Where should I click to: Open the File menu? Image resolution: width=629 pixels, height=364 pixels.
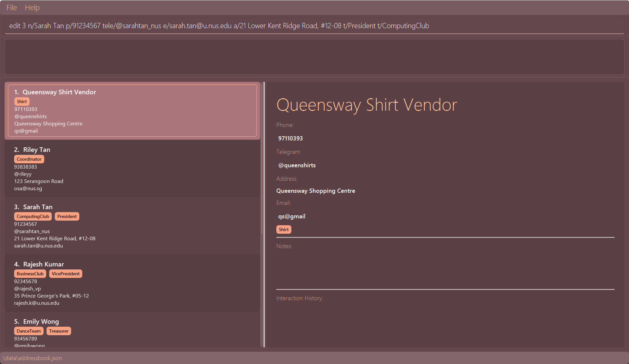tap(11, 8)
